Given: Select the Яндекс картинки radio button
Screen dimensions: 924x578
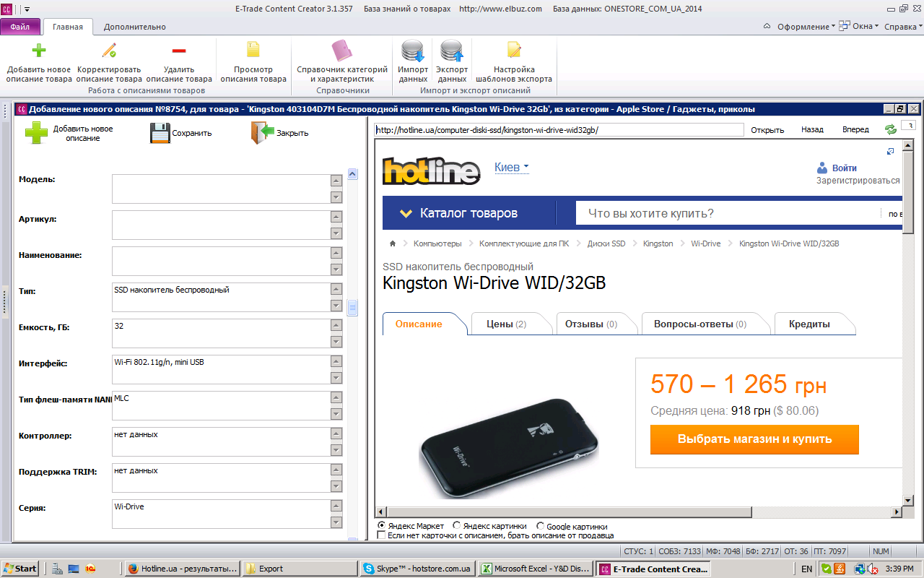Looking at the screenshot, I should pyautogui.click(x=457, y=525).
